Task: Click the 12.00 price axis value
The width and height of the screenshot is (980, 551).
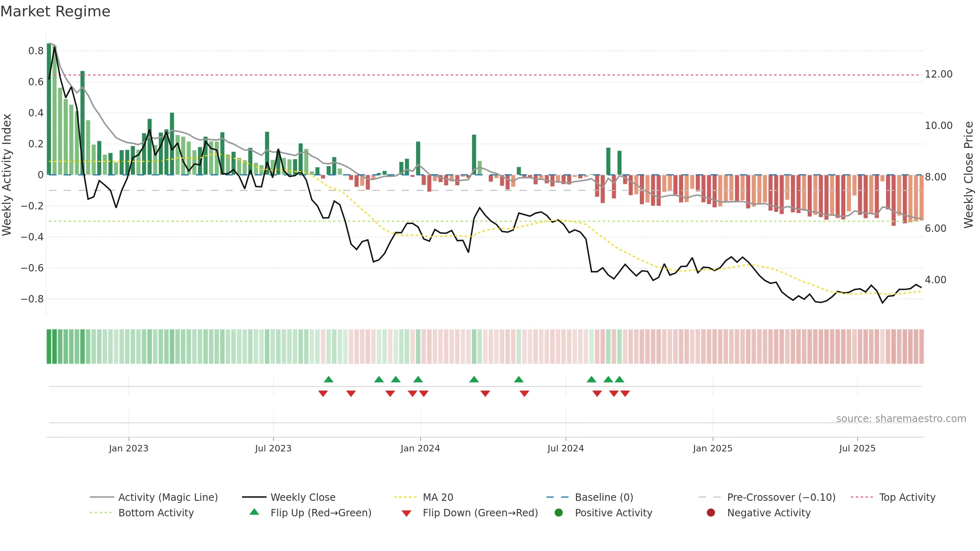Action: [939, 74]
